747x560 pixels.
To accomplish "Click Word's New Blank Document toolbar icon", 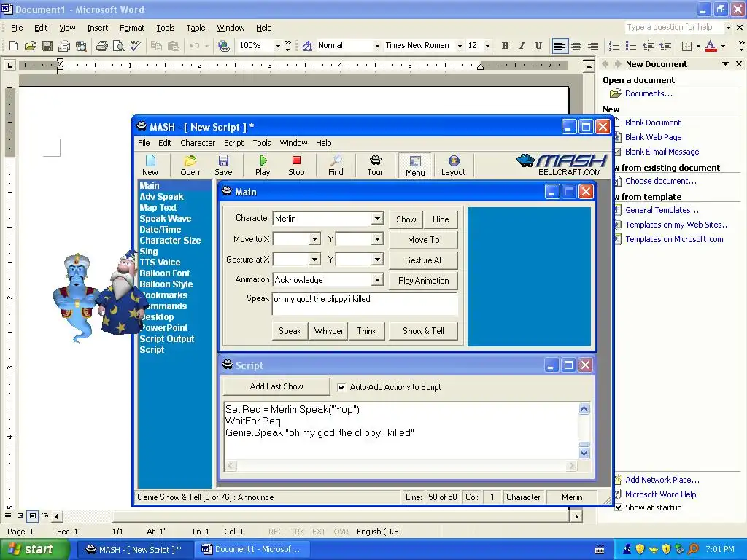I will point(13,46).
